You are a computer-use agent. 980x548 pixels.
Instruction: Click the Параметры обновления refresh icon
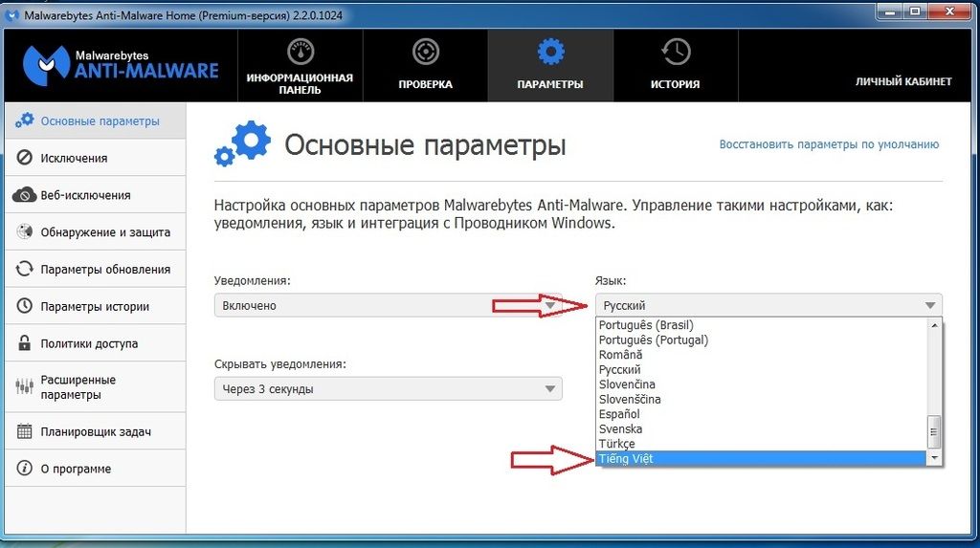(x=24, y=270)
